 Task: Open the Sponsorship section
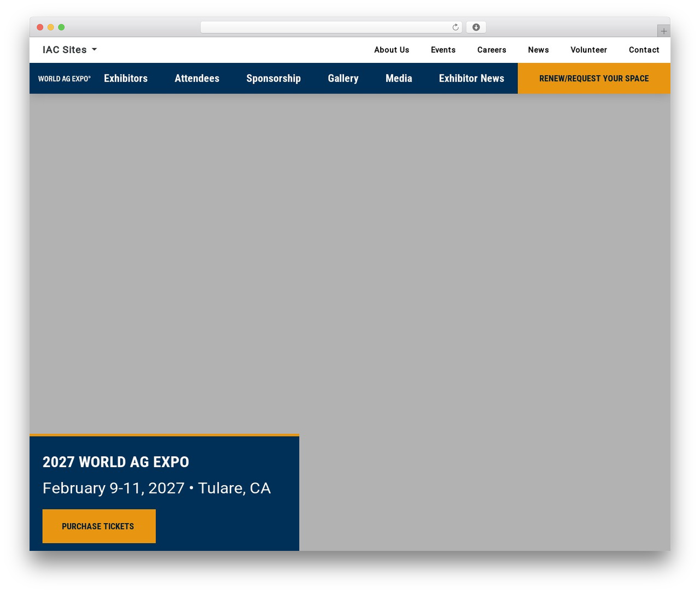[x=273, y=78]
